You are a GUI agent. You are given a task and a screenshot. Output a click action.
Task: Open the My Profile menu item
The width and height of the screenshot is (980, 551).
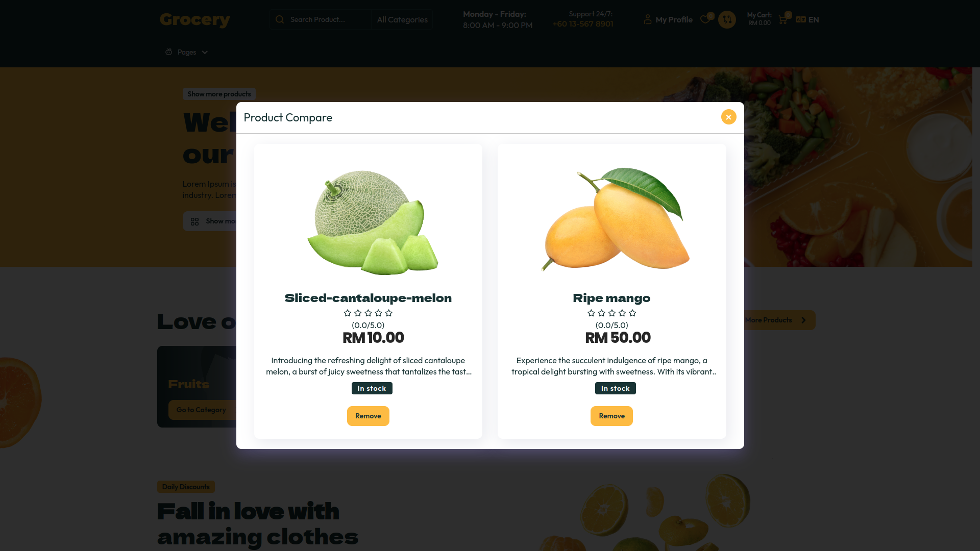pos(674,19)
